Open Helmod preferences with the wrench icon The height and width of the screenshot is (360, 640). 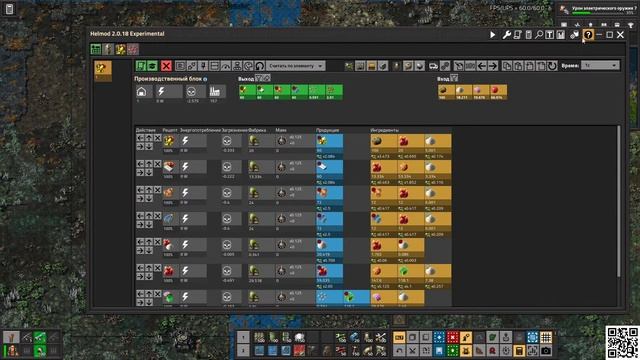point(507,35)
